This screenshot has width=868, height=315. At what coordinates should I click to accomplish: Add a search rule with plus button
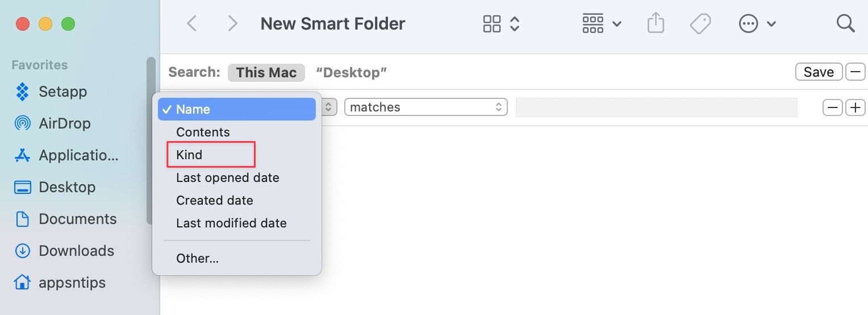(x=855, y=107)
